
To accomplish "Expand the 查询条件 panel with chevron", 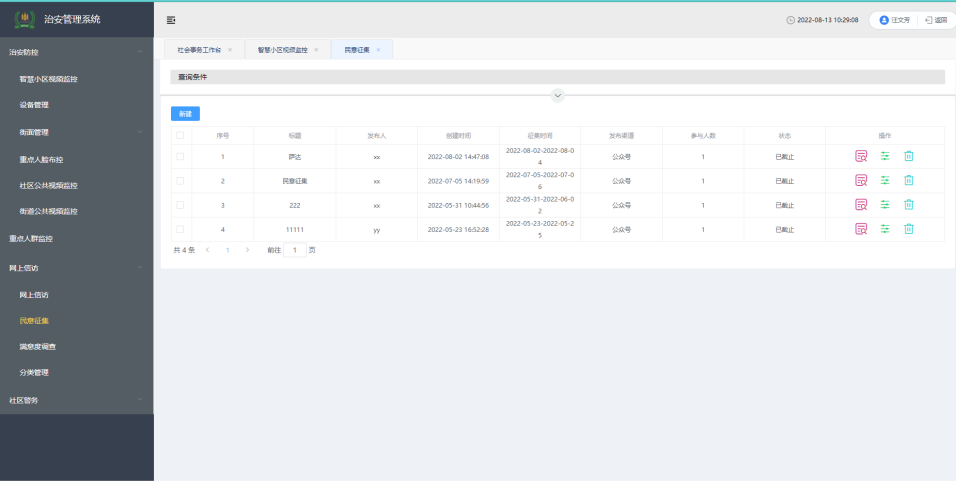I will click(558, 95).
